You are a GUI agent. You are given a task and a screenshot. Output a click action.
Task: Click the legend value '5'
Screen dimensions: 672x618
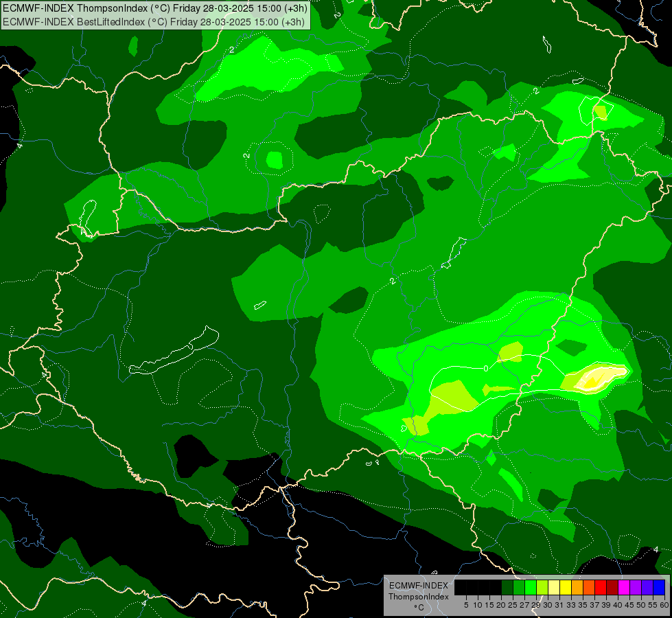pos(466,605)
